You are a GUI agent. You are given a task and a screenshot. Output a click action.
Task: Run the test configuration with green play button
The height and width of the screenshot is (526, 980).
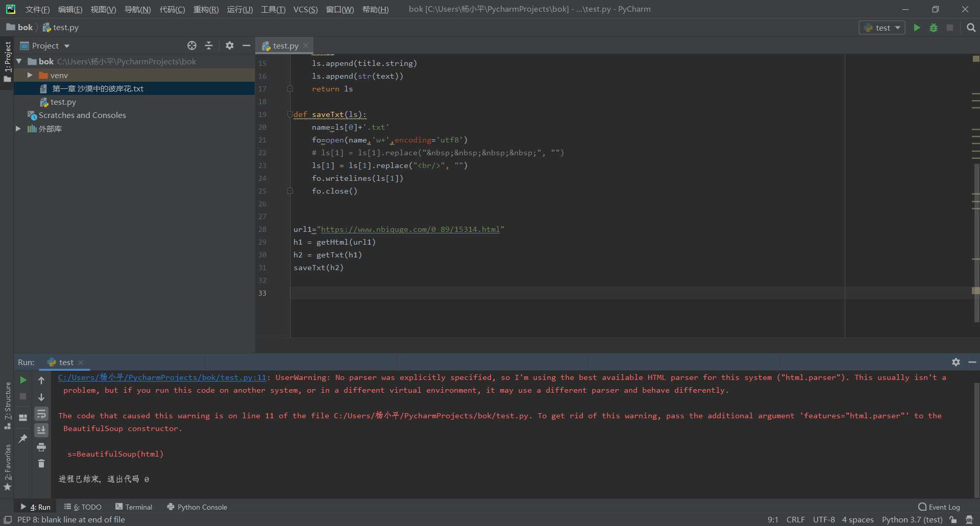coord(917,28)
